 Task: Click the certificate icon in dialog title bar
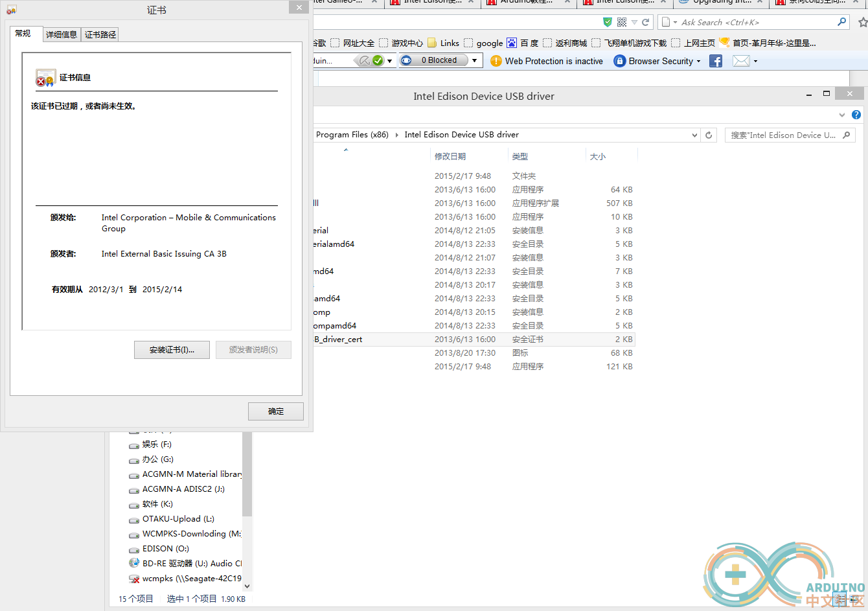11,10
